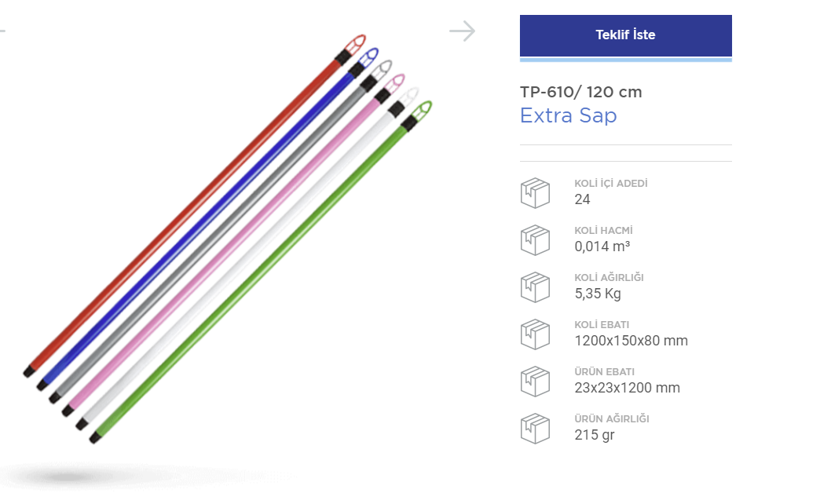Click the 5,35 Kg box weight value
This screenshot has height=504, width=831.
pyautogui.click(x=598, y=294)
